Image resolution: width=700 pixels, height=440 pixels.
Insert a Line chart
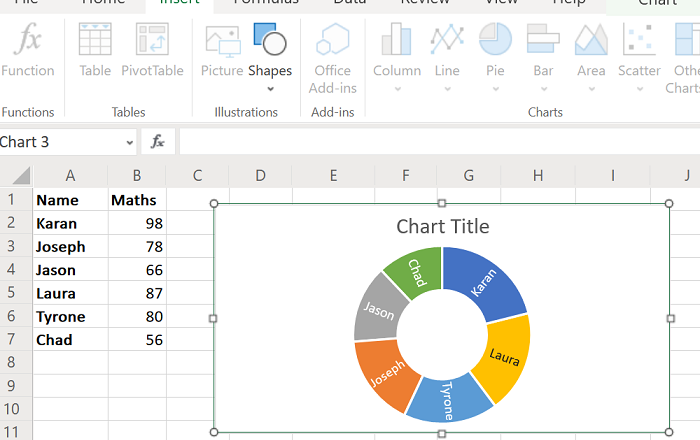coord(447,56)
